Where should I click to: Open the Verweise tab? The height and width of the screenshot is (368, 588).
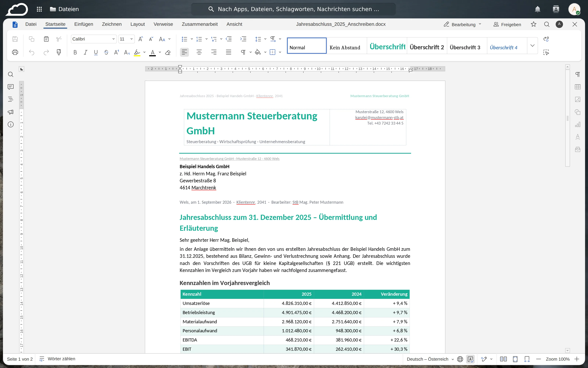(163, 24)
